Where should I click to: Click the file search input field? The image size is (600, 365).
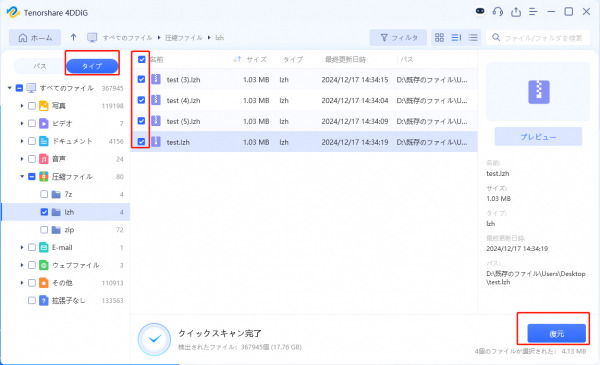tap(538, 37)
